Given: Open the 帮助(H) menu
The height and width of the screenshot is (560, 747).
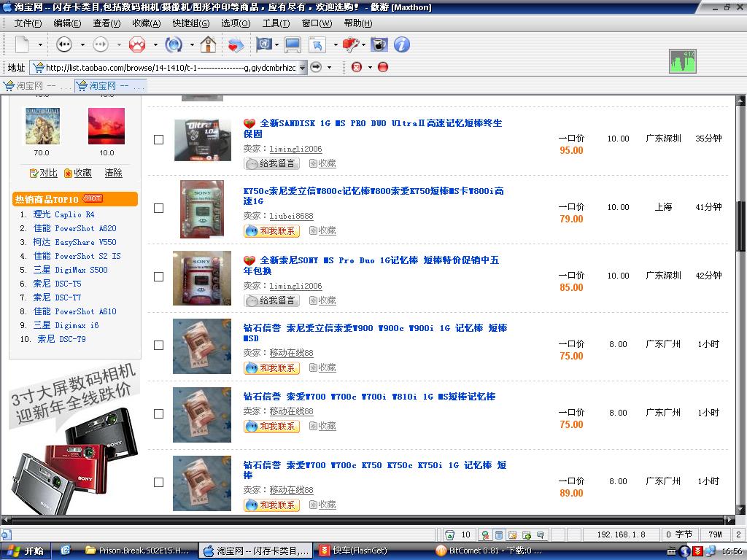Looking at the screenshot, I should (358, 23).
